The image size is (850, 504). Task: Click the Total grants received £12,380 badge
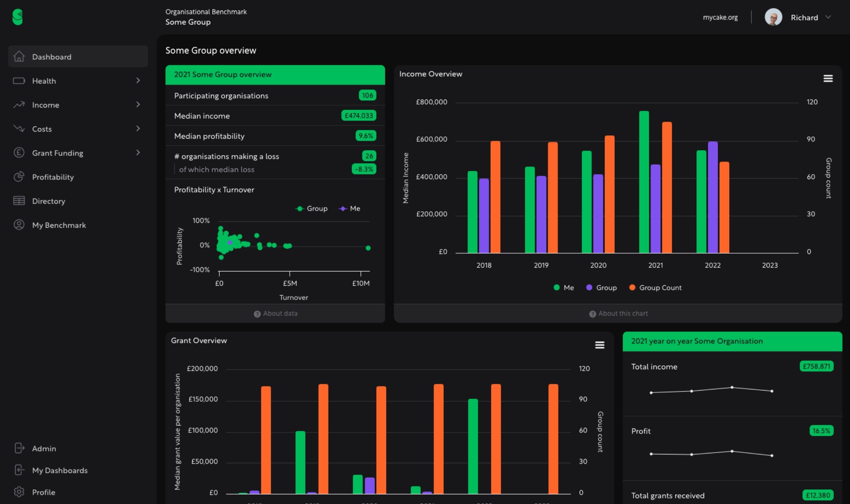[818, 495]
